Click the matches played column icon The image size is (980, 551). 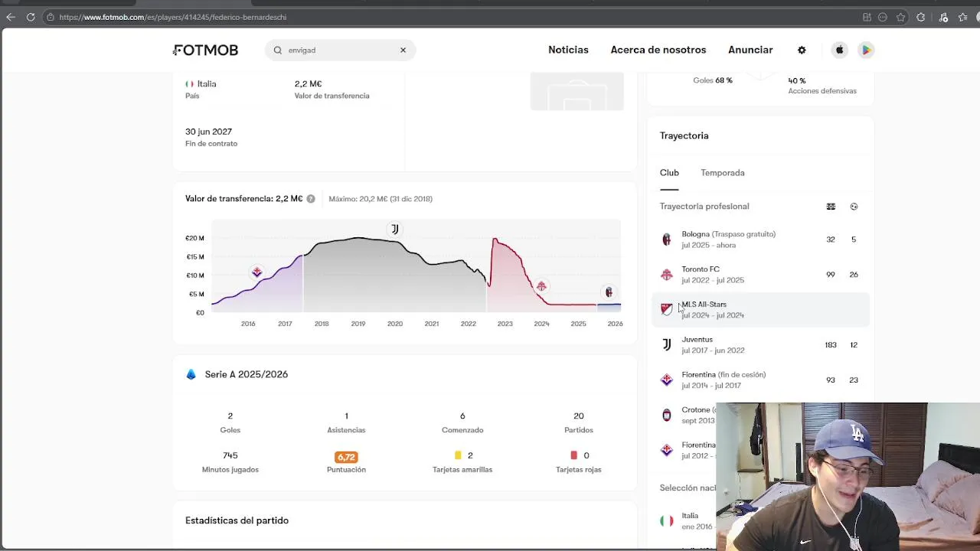pyautogui.click(x=831, y=207)
